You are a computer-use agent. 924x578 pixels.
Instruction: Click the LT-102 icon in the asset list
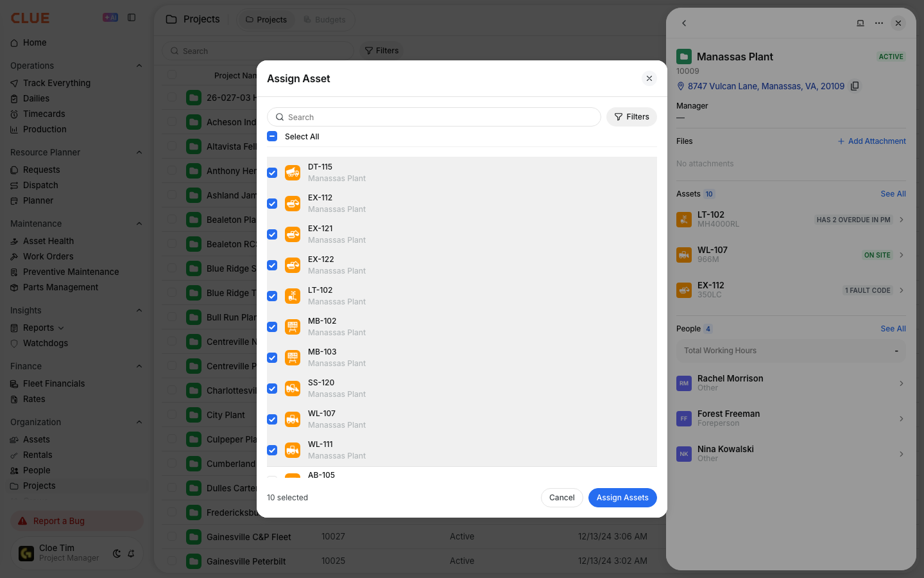coord(293,296)
